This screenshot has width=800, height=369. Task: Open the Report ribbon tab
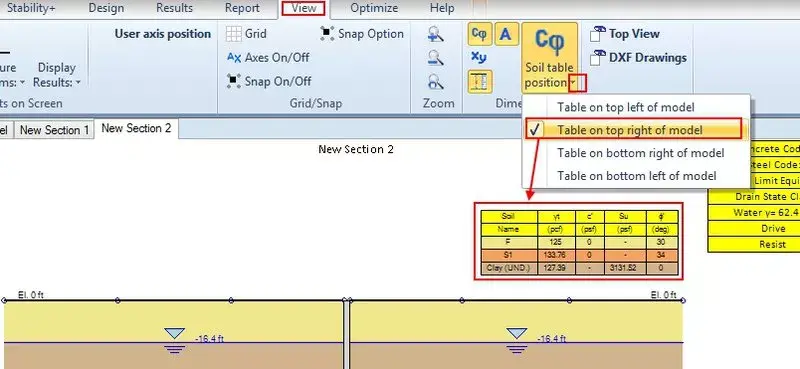(x=242, y=8)
